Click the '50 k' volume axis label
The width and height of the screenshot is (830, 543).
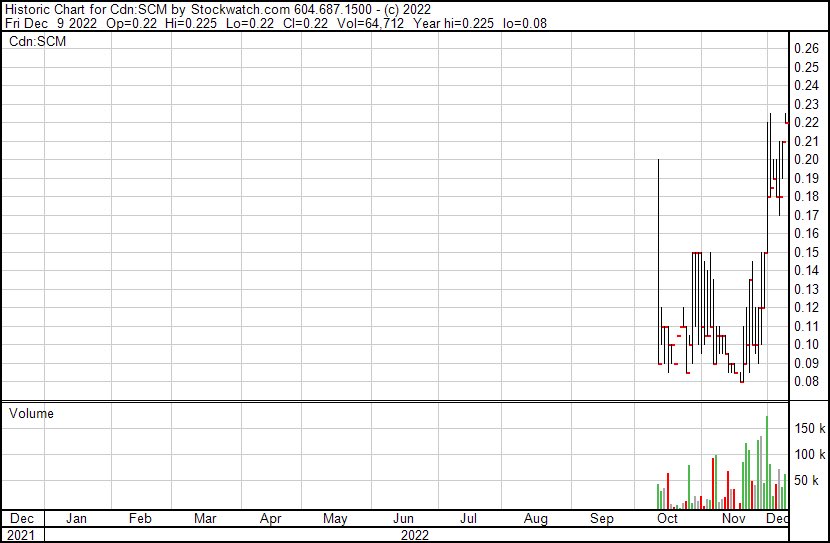pos(806,480)
